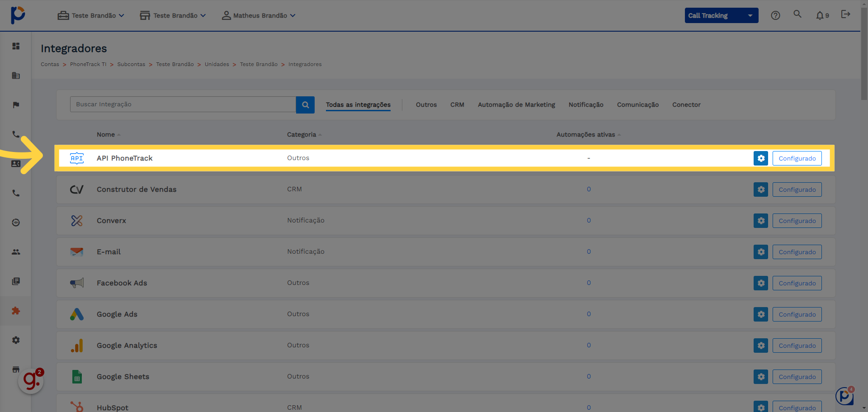Open the contact card icon in sidebar
The image size is (868, 412).
click(16, 164)
